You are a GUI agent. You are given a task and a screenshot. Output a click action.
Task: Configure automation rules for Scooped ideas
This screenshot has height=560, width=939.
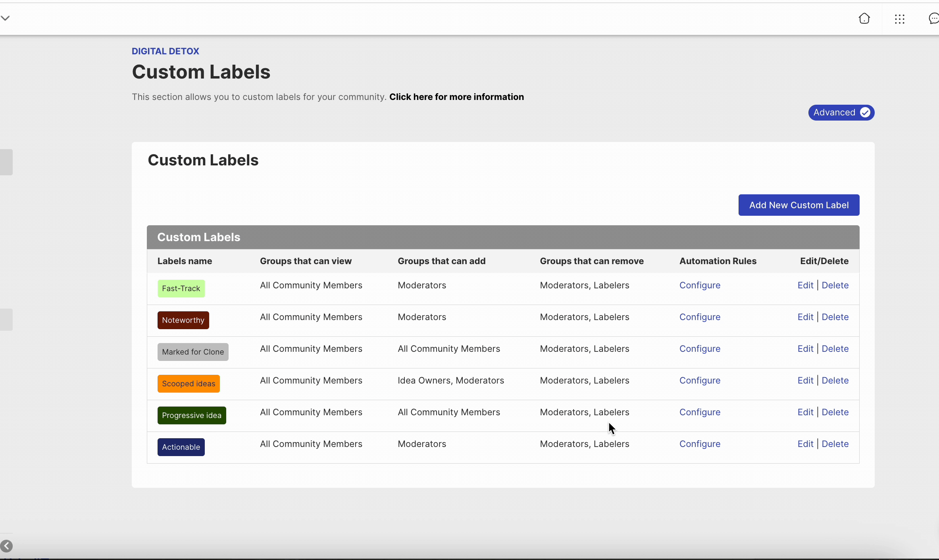pyautogui.click(x=700, y=380)
